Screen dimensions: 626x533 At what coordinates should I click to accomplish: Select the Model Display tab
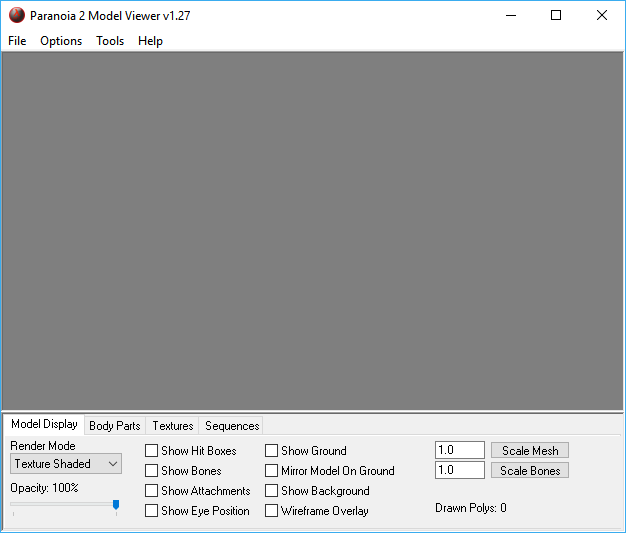point(44,424)
